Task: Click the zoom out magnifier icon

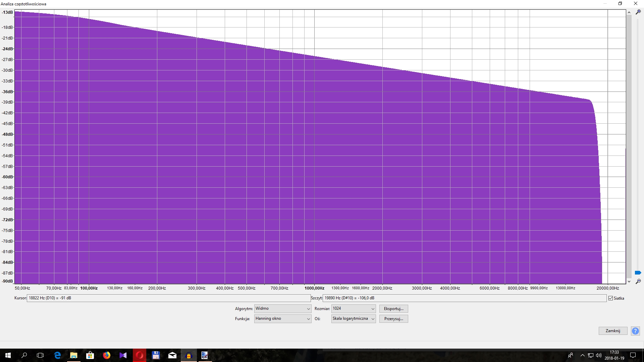Action: pyautogui.click(x=638, y=282)
